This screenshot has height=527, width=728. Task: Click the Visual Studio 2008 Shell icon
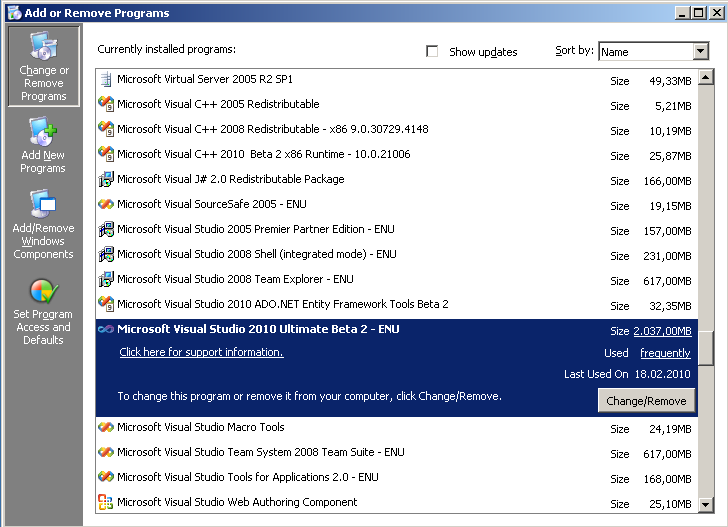[106, 254]
